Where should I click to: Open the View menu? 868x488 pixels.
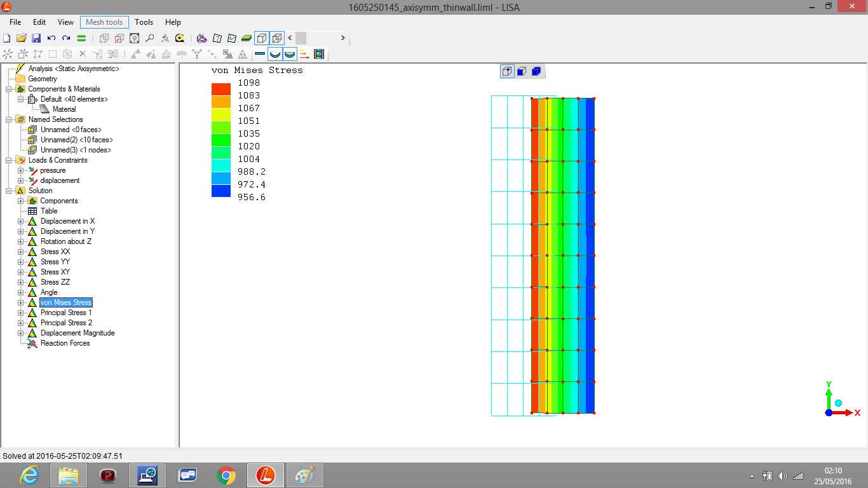pyautogui.click(x=65, y=22)
